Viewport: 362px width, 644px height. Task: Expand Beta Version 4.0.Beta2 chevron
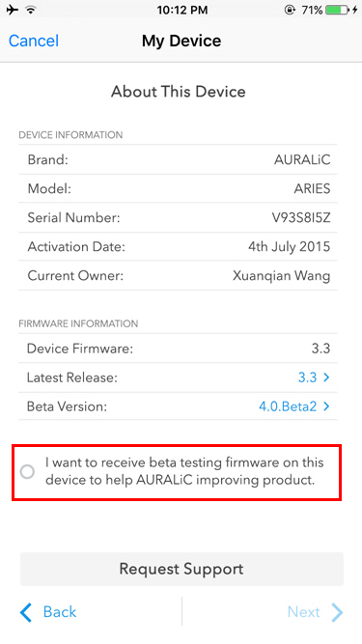[x=326, y=406]
